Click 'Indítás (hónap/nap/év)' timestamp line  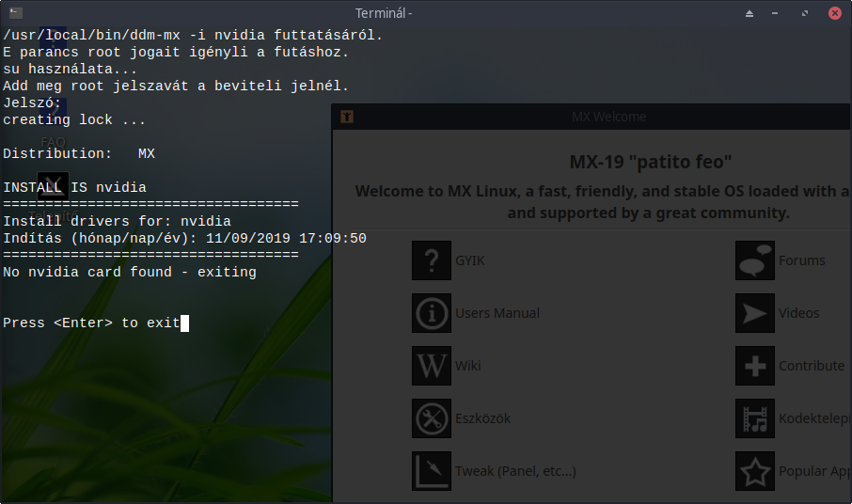184,239
